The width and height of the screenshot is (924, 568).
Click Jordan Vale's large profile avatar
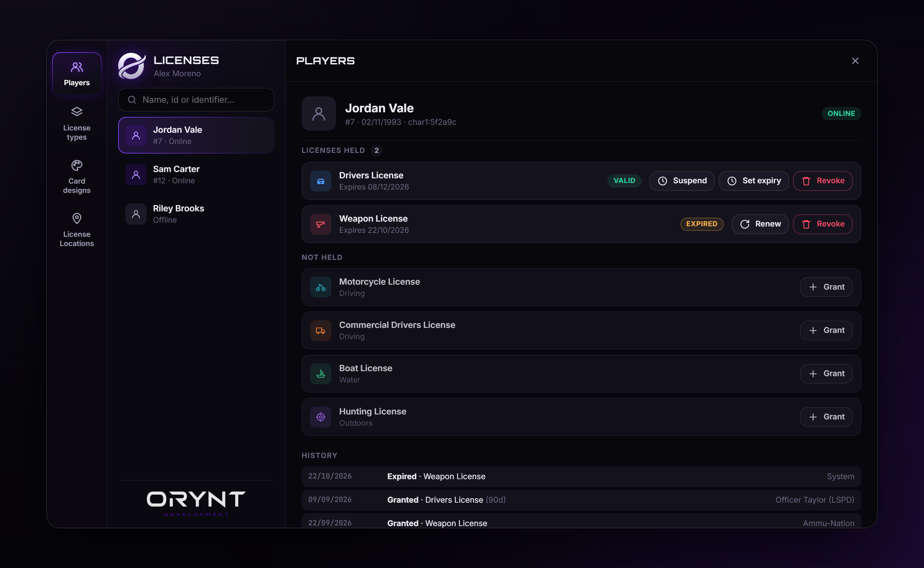319,114
